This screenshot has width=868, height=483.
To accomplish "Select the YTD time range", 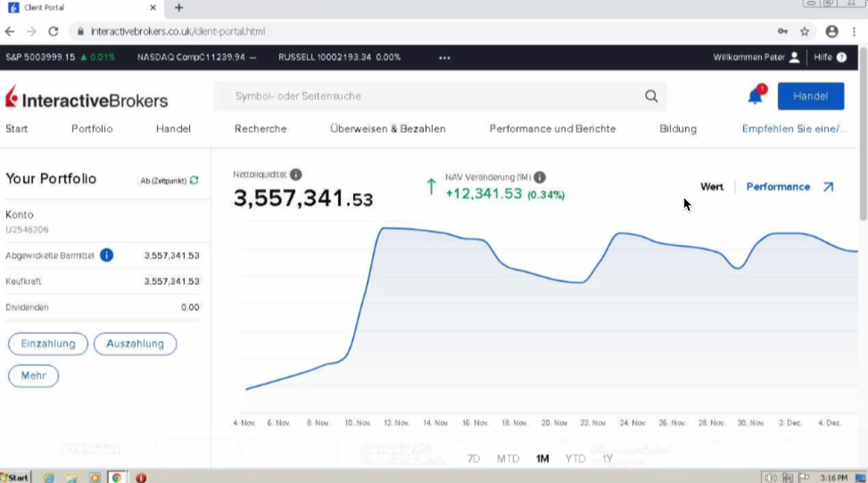I will click(x=576, y=459).
